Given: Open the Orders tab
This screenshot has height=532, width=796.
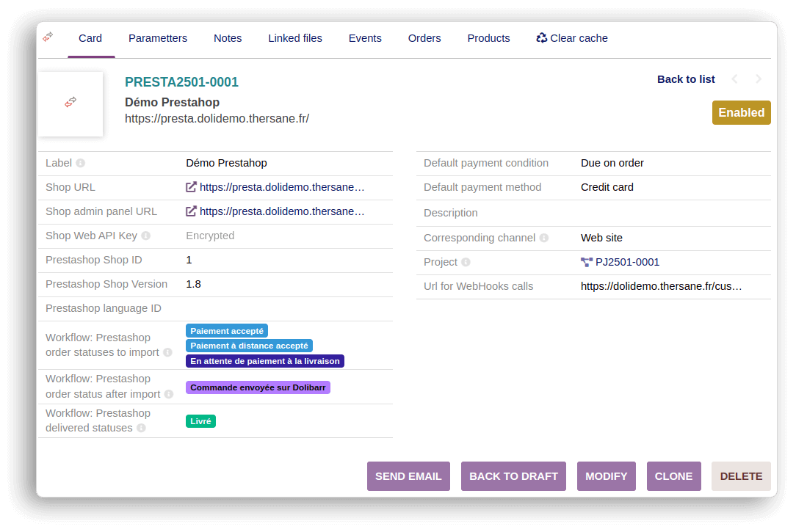Looking at the screenshot, I should [x=424, y=38].
